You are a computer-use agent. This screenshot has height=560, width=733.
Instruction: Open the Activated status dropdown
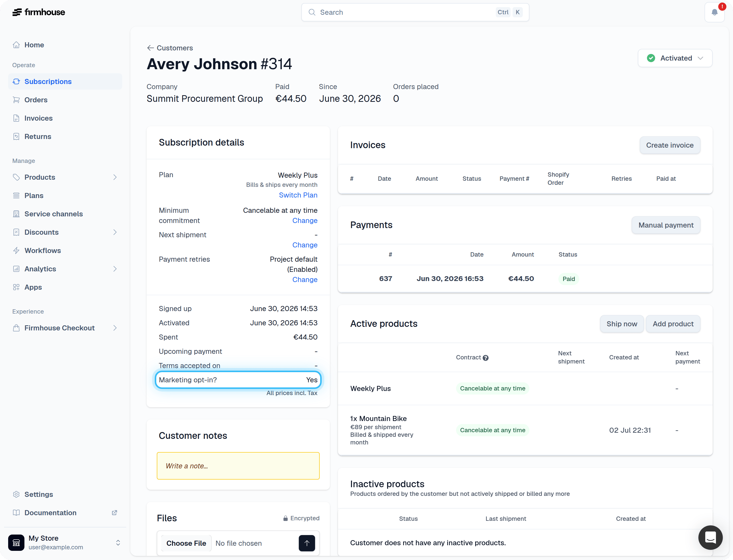(675, 58)
